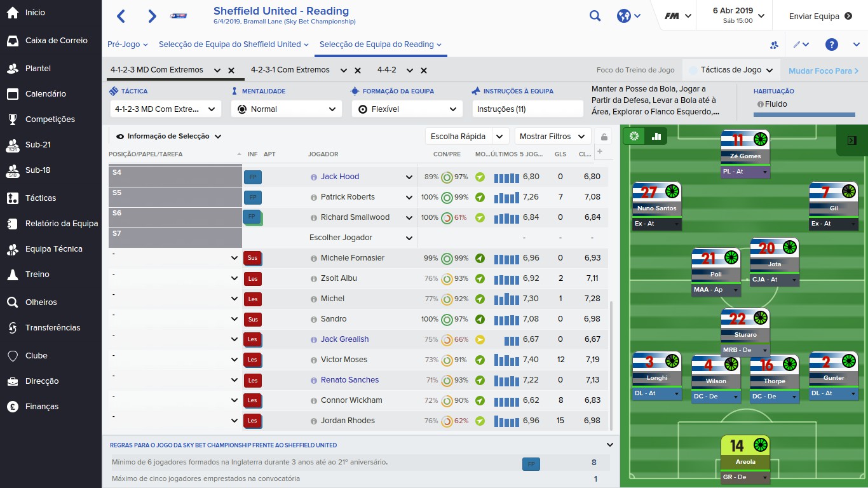Open the Formação da Equipa Flexível dropdown
868x488 pixels.
407,109
